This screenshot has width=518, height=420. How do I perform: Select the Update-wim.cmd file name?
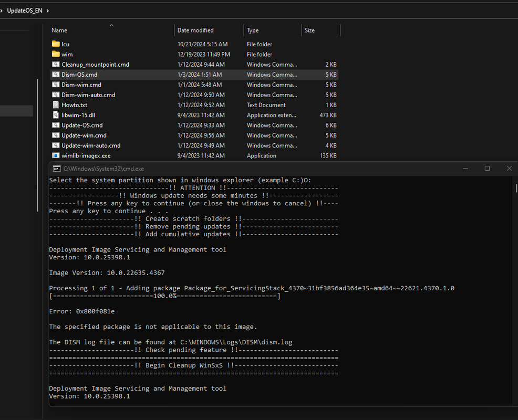84,135
